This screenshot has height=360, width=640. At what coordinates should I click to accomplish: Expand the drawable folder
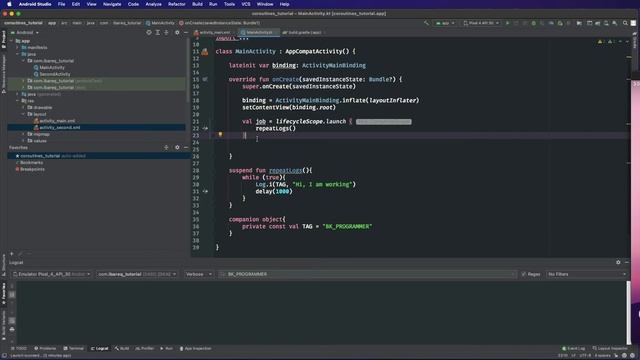(x=24, y=107)
